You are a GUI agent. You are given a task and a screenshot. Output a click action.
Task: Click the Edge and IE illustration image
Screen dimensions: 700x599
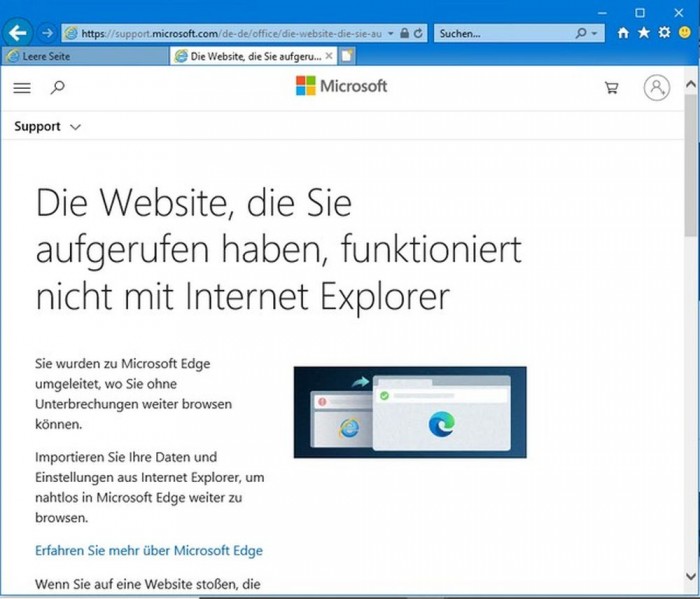click(x=410, y=412)
